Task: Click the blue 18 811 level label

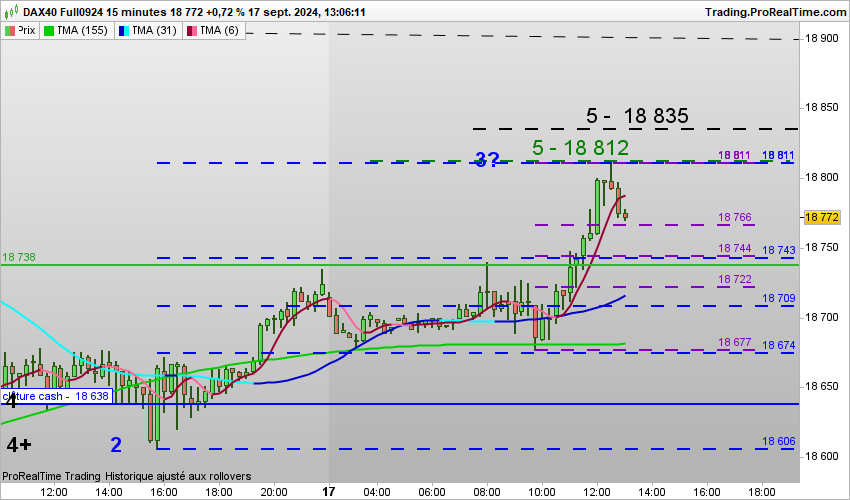Action: [778, 156]
